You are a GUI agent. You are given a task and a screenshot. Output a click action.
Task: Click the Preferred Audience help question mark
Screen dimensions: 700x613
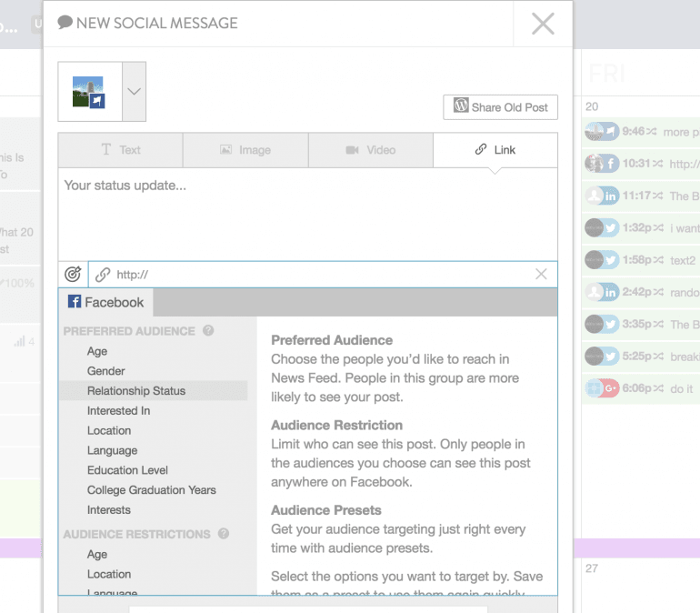208,331
